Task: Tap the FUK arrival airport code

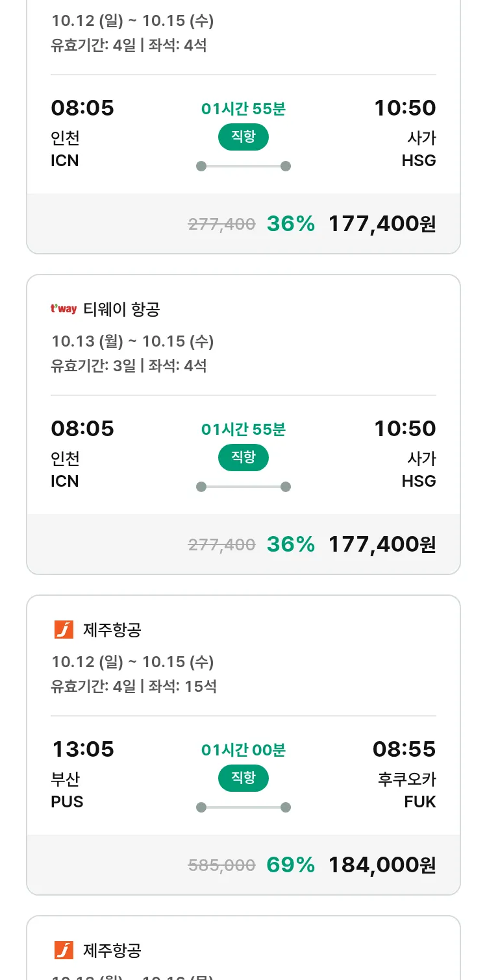Action: click(419, 802)
